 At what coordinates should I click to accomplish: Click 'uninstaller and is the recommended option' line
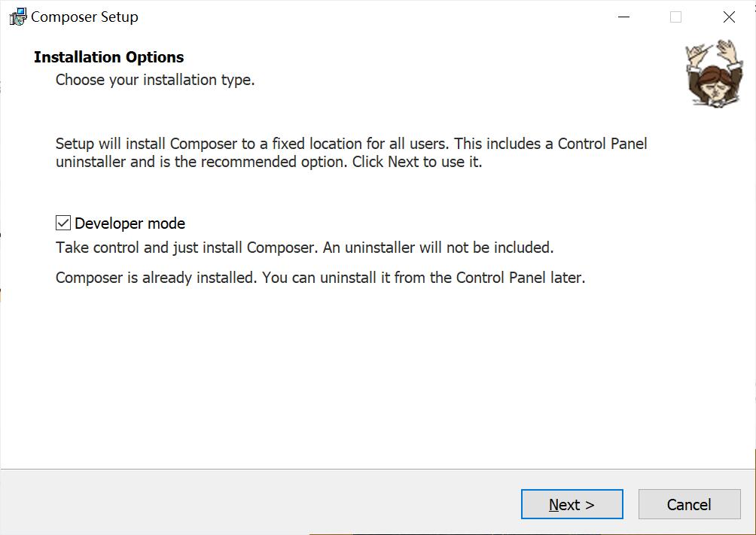[201, 162]
